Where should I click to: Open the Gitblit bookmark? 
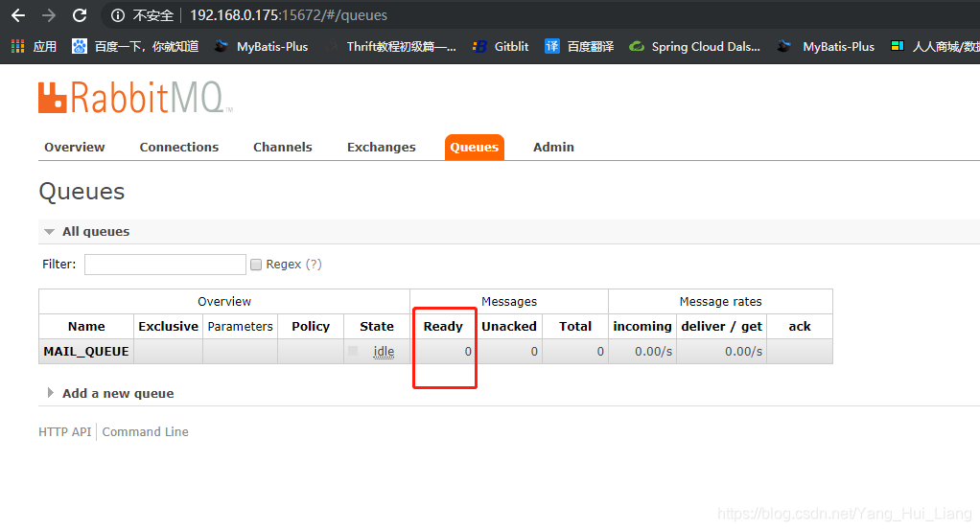coord(501,46)
